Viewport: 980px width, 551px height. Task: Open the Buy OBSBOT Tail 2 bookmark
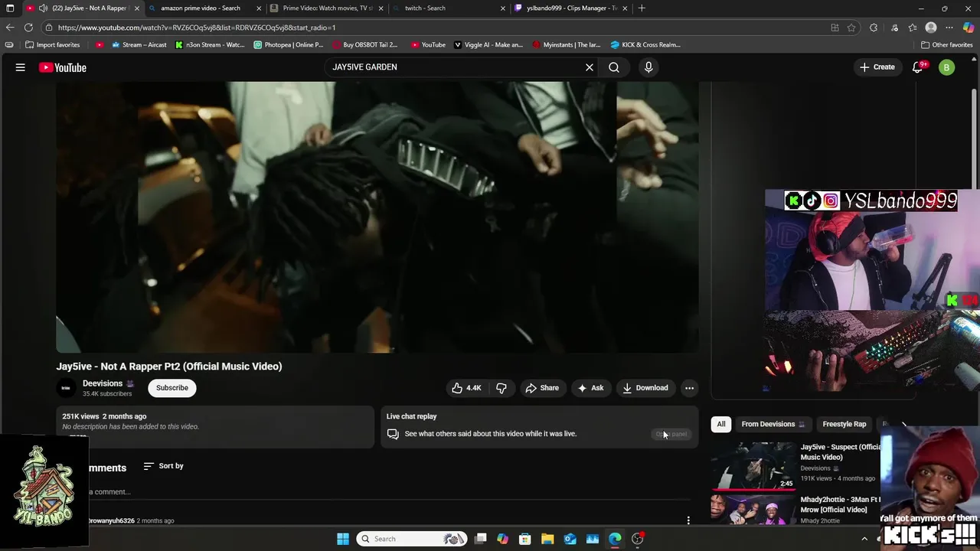coord(364,45)
